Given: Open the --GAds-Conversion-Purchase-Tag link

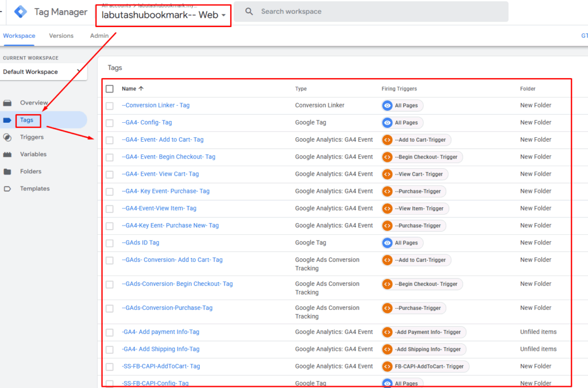Looking at the screenshot, I should point(167,308).
